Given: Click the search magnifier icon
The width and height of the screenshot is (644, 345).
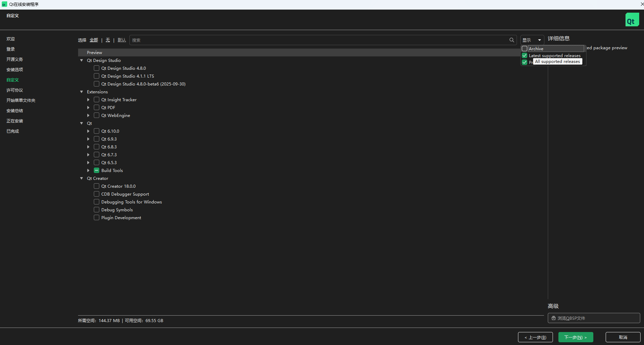Looking at the screenshot, I should point(512,40).
